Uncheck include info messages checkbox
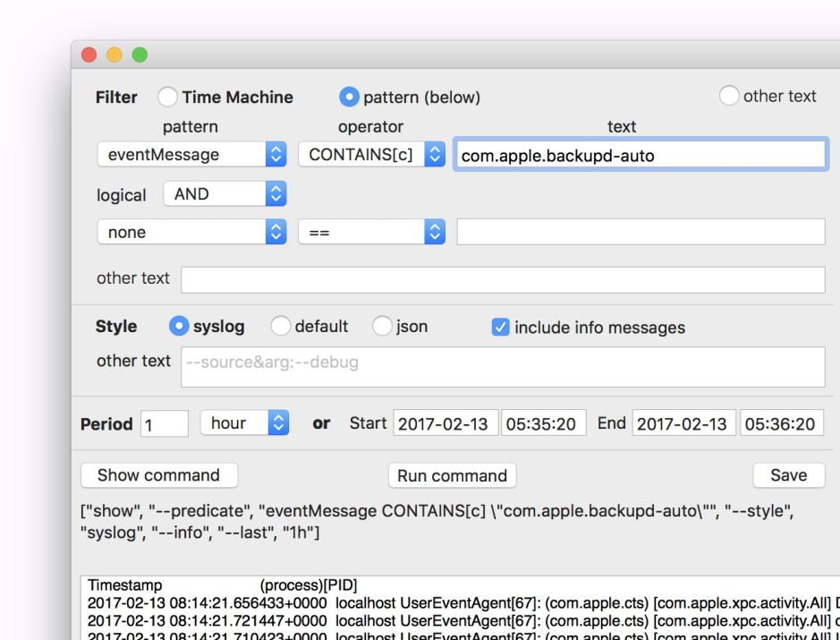The image size is (840, 640). [501, 328]
